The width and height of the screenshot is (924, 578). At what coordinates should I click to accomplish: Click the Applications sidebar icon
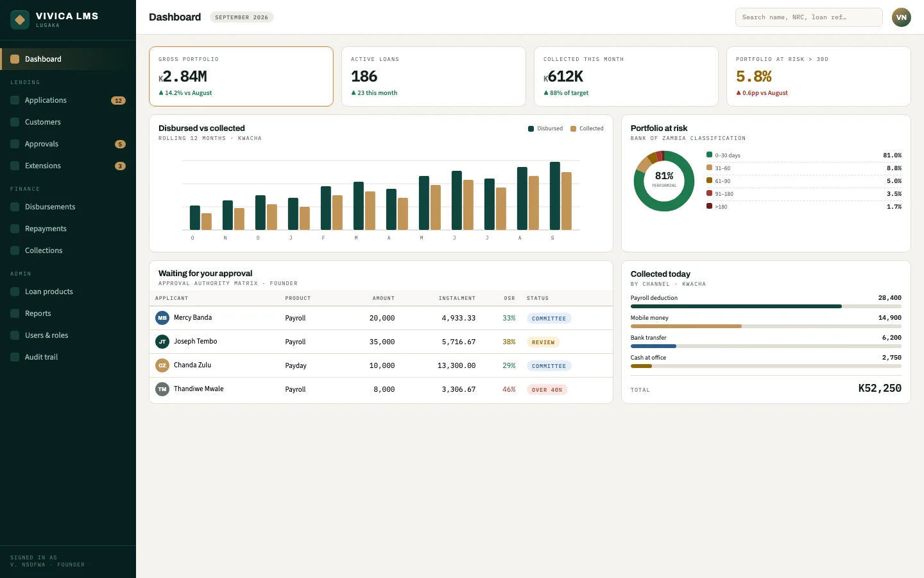click(15, 100)
